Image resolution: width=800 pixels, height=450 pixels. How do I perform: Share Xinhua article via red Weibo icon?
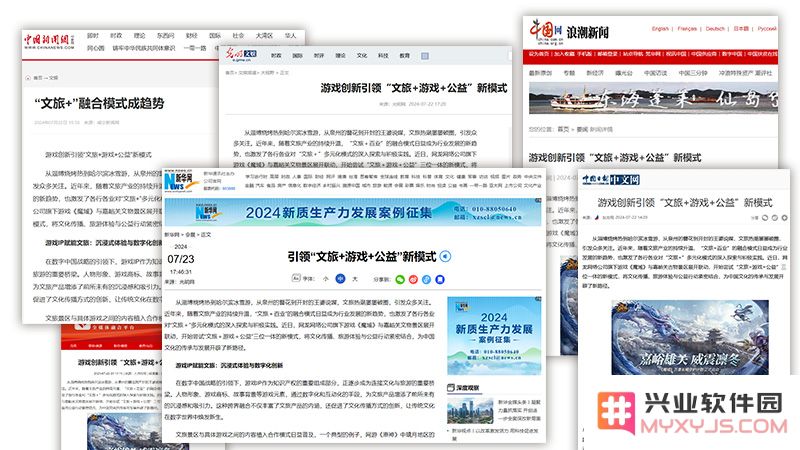[413, 279]
